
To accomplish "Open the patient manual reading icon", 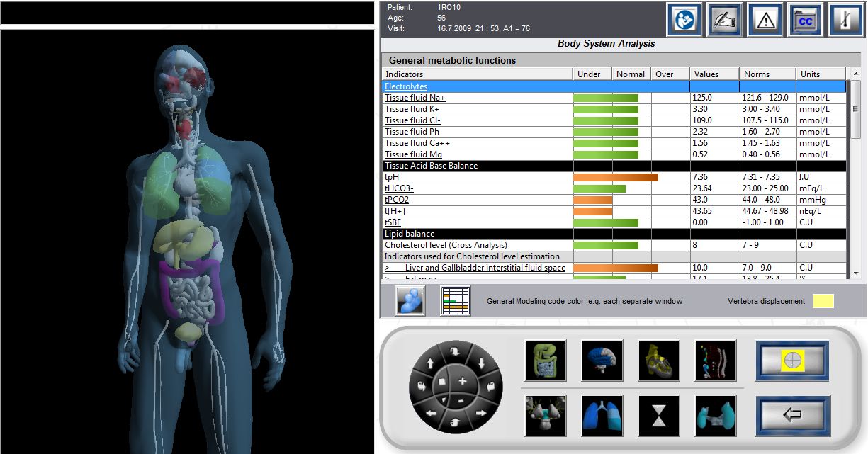I will 684,21.
